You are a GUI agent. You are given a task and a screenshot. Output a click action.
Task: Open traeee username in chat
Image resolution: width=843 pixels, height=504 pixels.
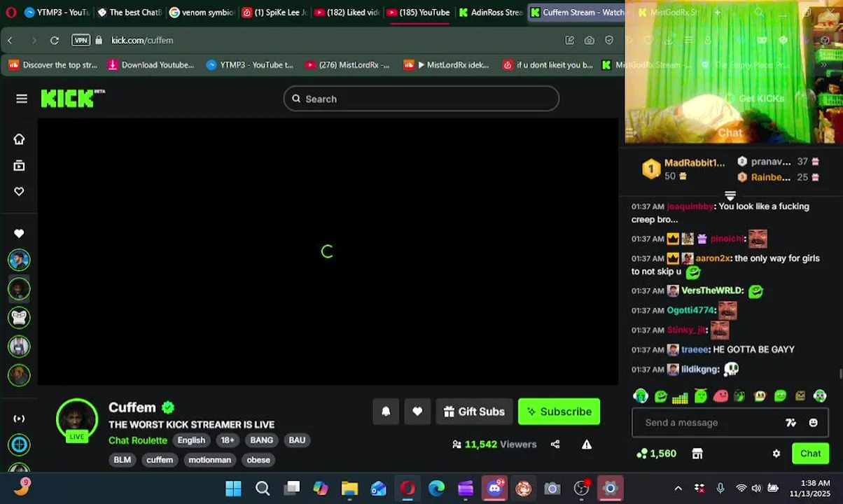coord(695,349)
